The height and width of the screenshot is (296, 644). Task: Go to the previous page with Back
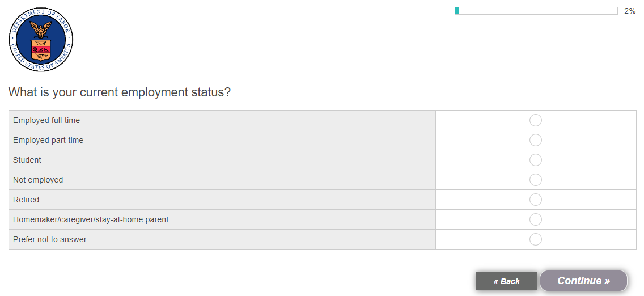[x=506, y=281]
